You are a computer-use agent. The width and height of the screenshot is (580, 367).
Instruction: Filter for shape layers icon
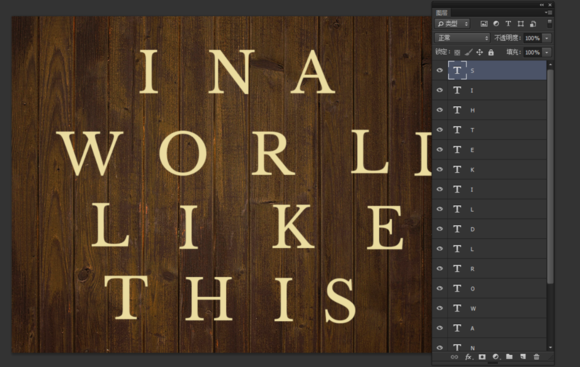[520, 24]
